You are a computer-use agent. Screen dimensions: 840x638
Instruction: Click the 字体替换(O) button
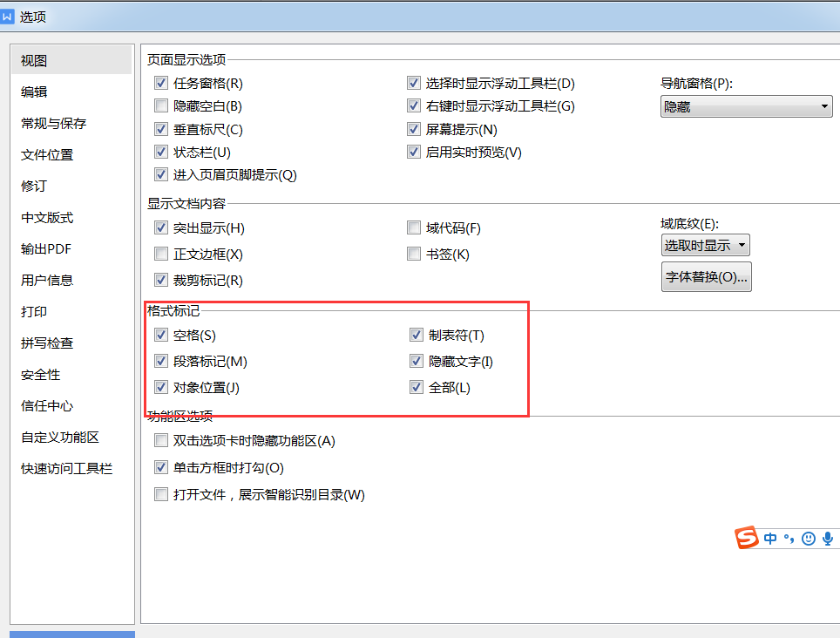pyautogui.click(x=706, y=276)
